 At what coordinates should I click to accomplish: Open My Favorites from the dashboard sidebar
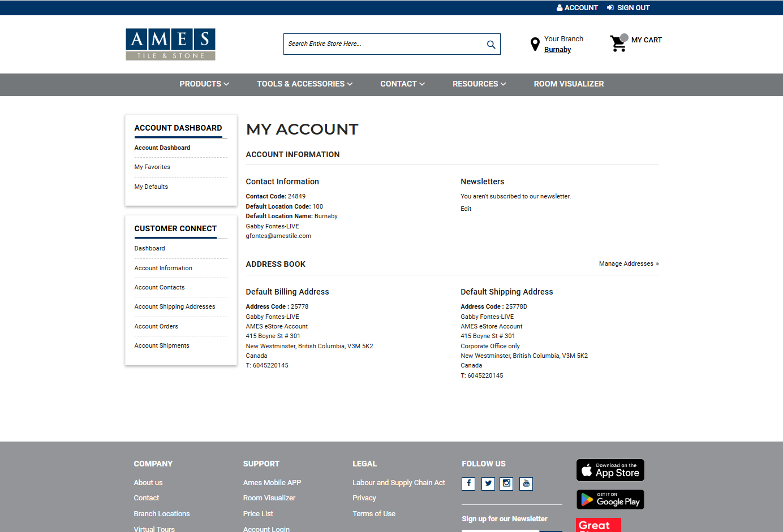tap(152, 167)
